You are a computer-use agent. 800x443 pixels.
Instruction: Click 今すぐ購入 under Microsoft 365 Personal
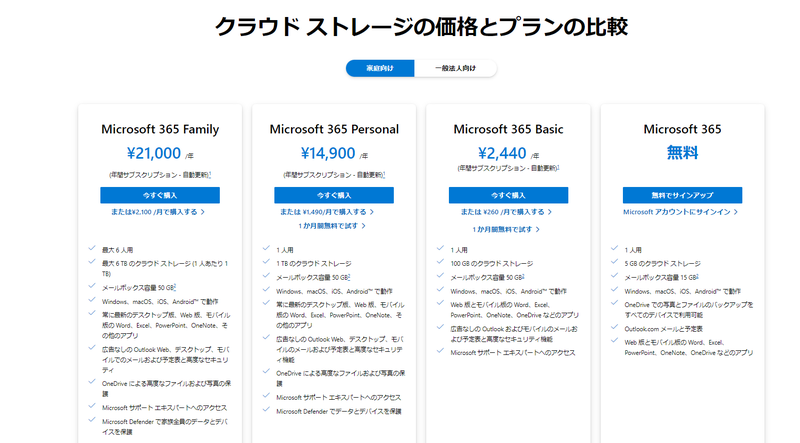click(334, 195)
